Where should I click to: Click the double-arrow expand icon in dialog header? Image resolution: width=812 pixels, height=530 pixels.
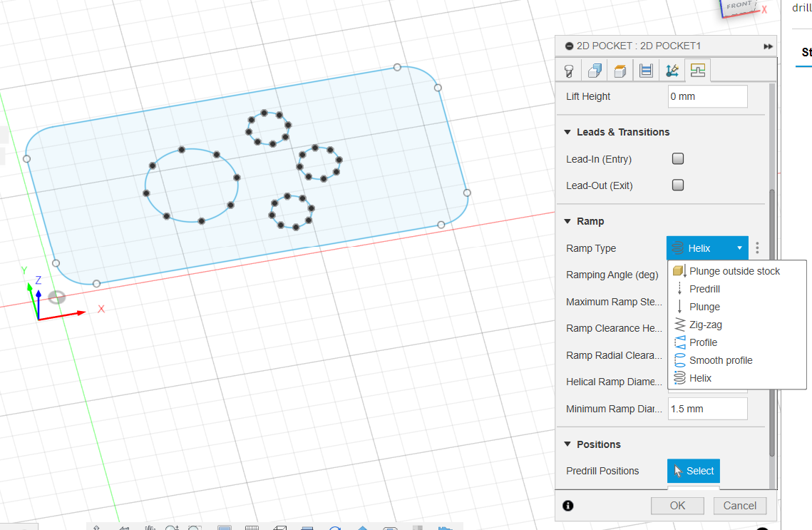768,46
